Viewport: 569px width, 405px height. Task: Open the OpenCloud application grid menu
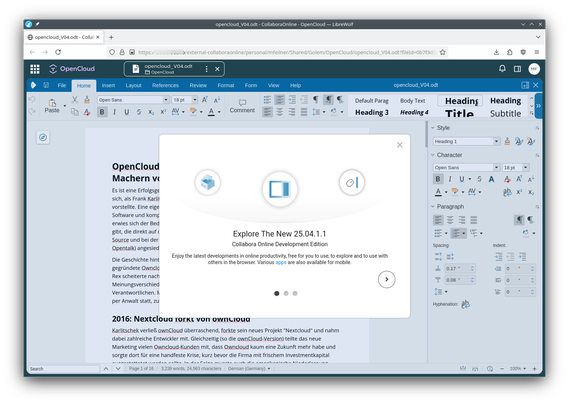pyautogui.click(x=35, y=69)
